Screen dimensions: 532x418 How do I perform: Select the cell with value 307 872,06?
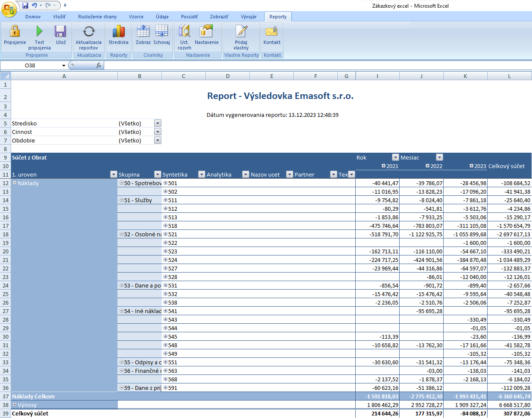(509, 413)
